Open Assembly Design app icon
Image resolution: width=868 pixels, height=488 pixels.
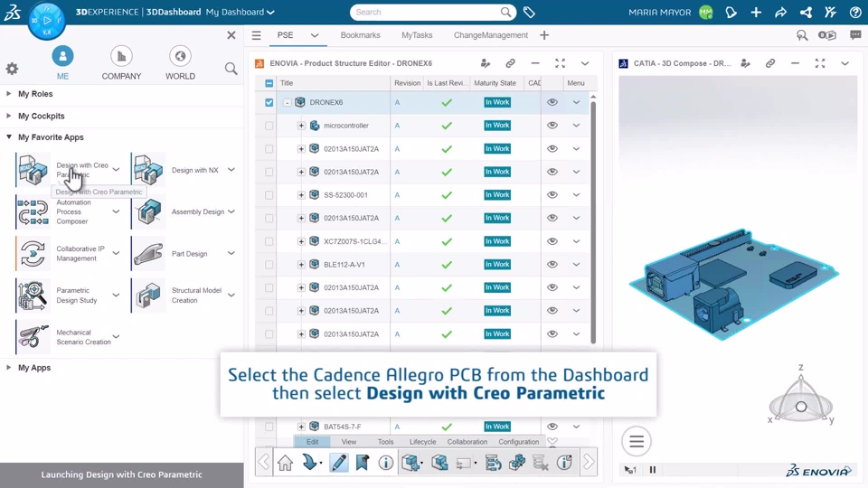(147, 211)
